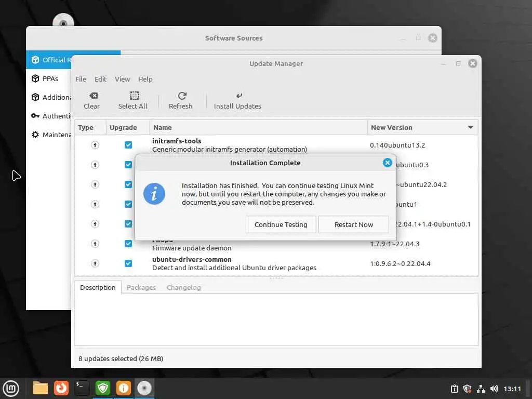This screenshot has width=532, height=399.
Task: Click the type icon for ubuntu-drivers-common row
Action: [x=95, y=263]
